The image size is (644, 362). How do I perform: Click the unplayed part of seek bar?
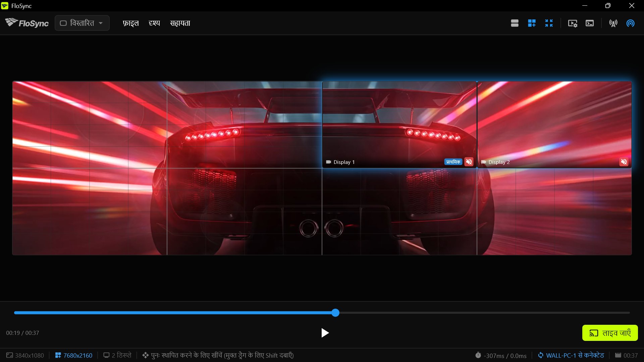point(484,313)
